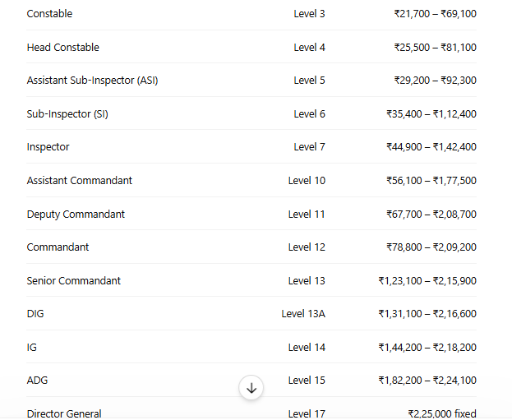Click the scroll-down arrow button

(x=251, y=388)
